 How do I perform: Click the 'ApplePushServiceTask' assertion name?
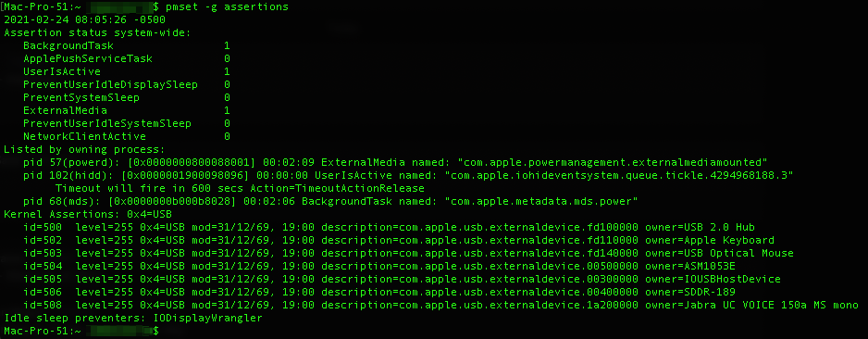tap(88, 58)
